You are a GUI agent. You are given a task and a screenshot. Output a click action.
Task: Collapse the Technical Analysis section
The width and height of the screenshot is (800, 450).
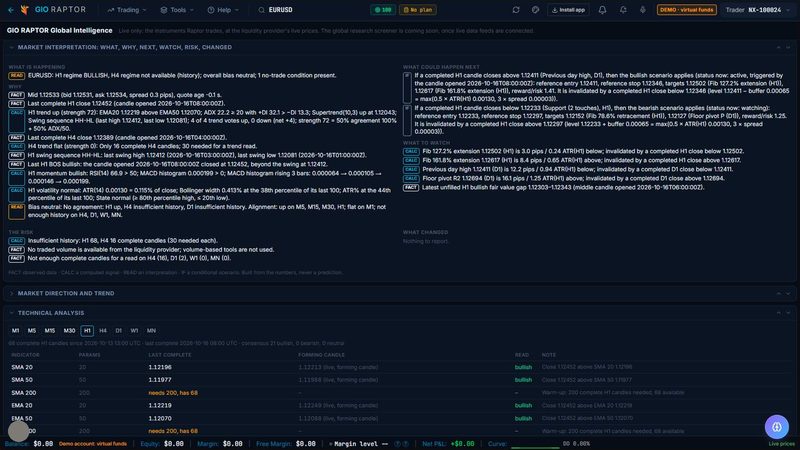(11, 313)
